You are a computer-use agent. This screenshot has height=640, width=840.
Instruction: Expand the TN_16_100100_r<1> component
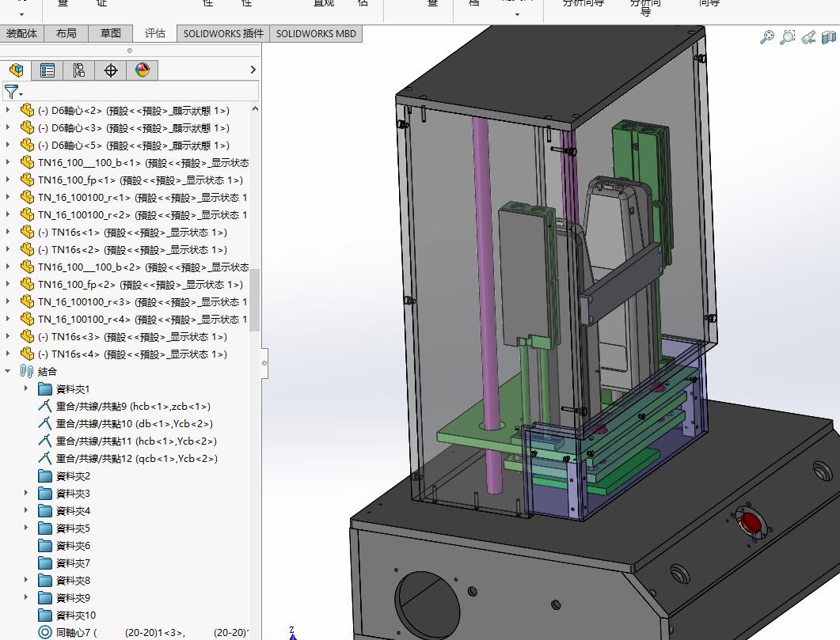[7, 198]
